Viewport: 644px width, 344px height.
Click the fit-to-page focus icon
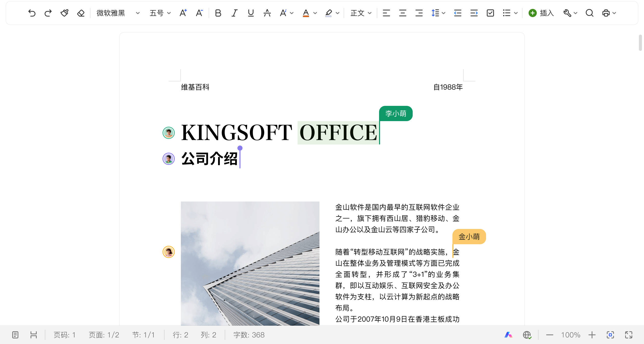pyautogui.click(x=610, y=335)
